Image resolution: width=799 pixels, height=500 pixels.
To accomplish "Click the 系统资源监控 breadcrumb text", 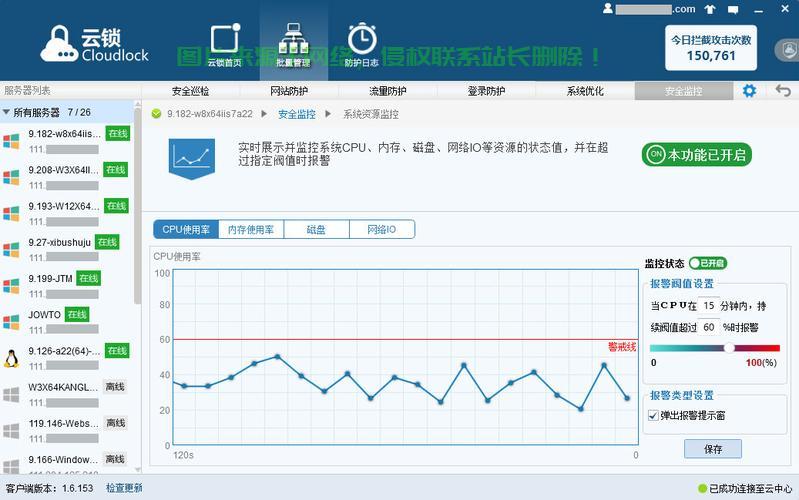I will point(370,114).
